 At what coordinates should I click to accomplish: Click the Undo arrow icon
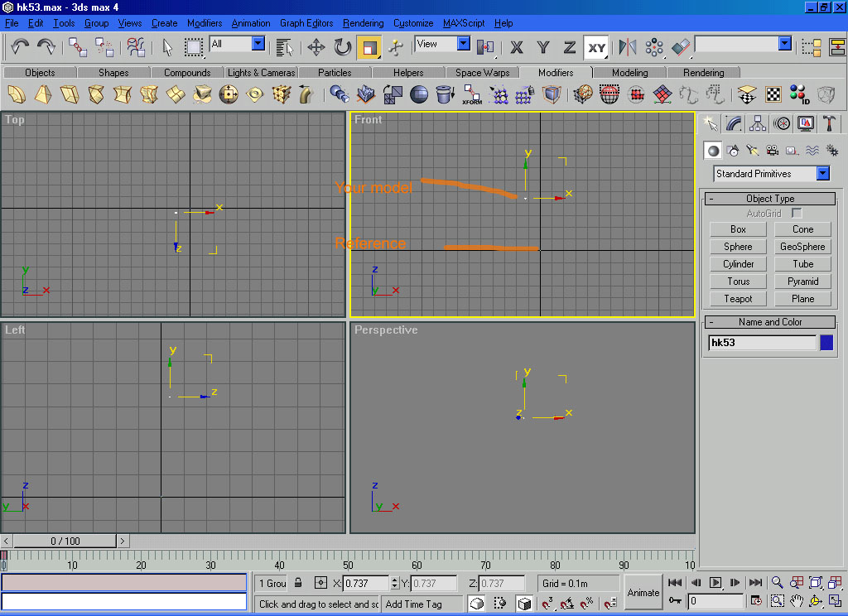point(20,47)
